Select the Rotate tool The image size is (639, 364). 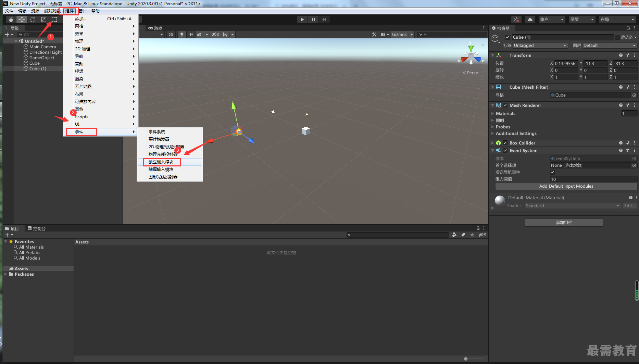(x=33, y=20)
